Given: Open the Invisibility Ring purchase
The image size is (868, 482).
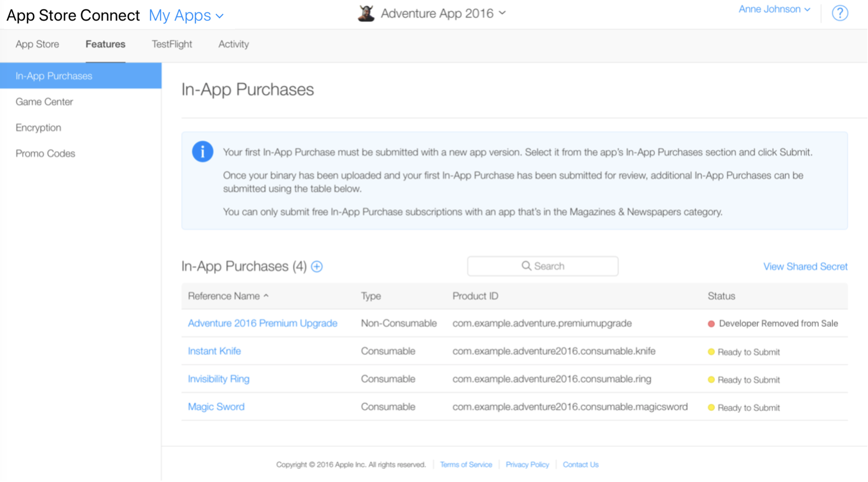Looking at the screenshot, I should click(x=219, y=379).
